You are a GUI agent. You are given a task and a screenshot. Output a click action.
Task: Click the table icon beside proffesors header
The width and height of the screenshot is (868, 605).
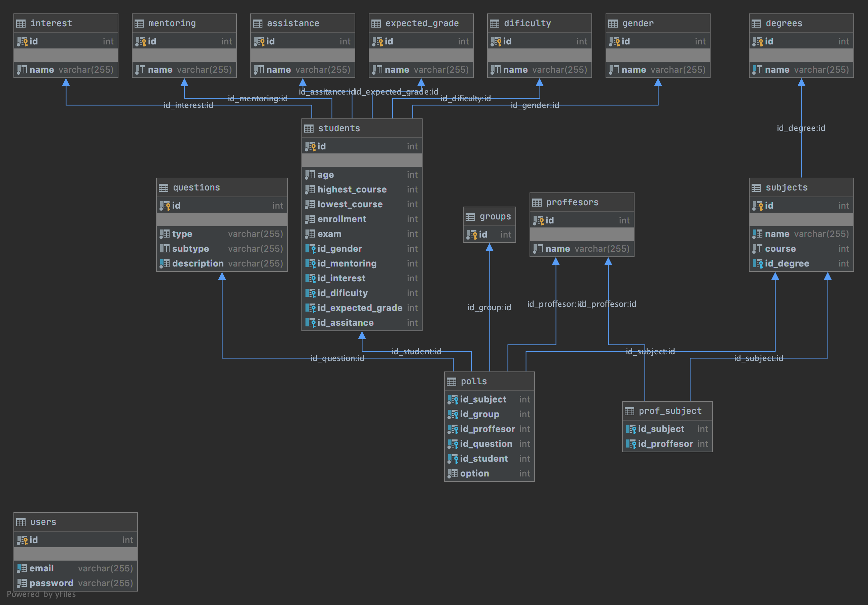537,202
